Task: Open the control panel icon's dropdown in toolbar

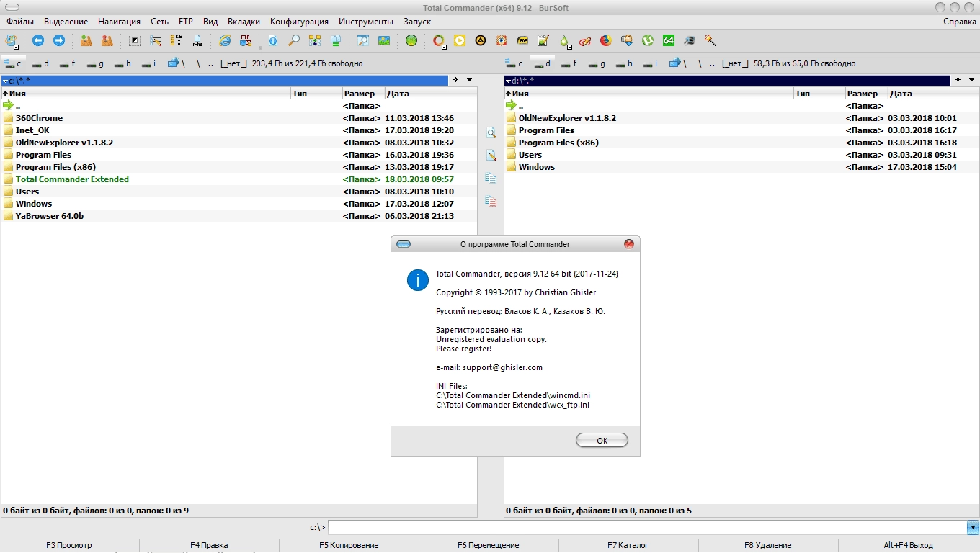Action: [x=15, y=47]
